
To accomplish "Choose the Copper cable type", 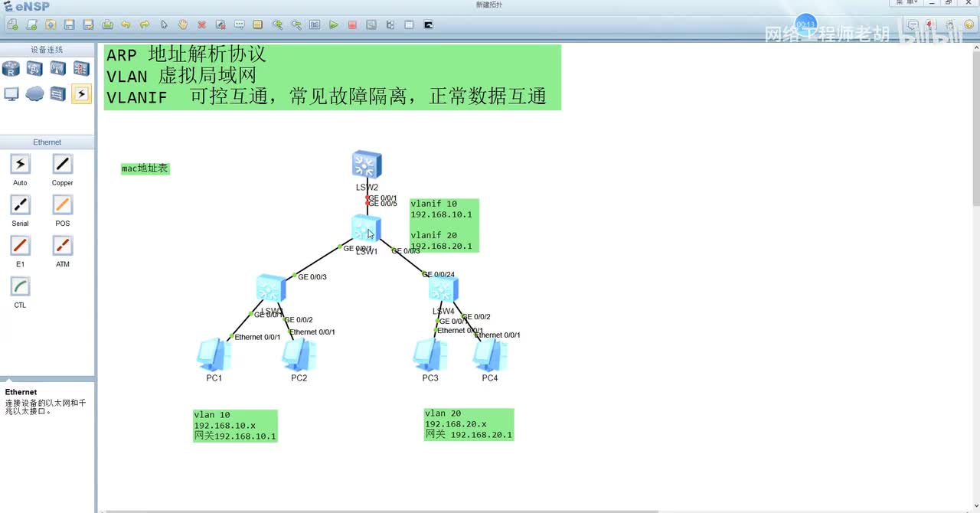I will [63, 164].
